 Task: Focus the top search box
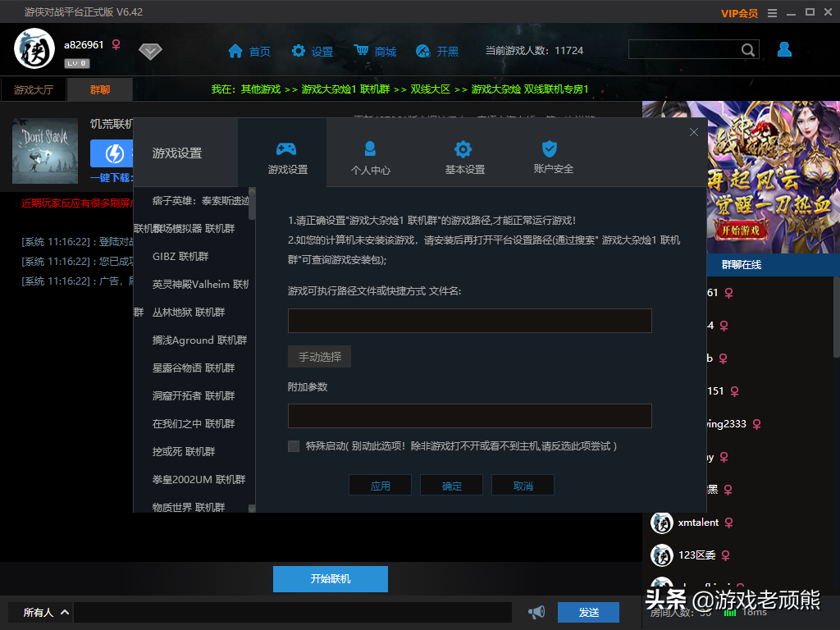coord(684,50)
